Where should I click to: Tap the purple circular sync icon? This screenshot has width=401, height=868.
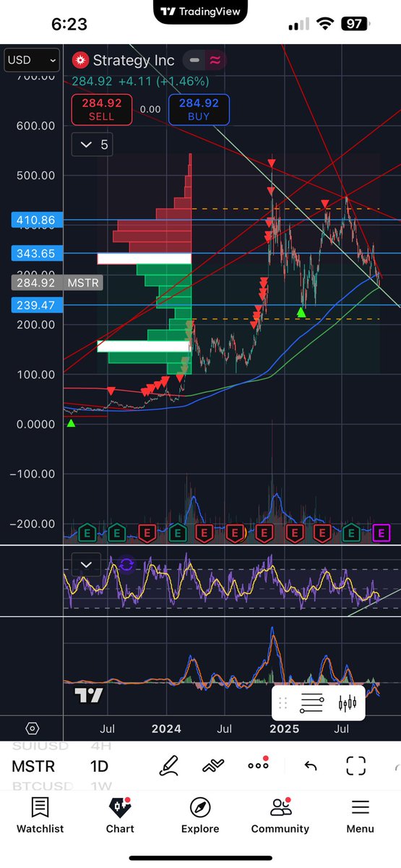pos(126,564)
